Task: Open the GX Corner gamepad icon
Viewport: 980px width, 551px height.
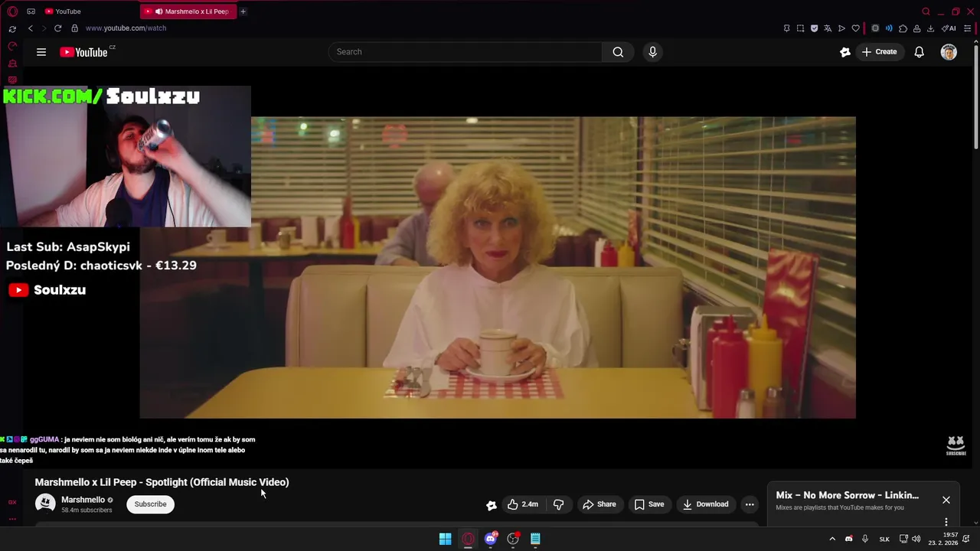Action: tap(31, 11)
